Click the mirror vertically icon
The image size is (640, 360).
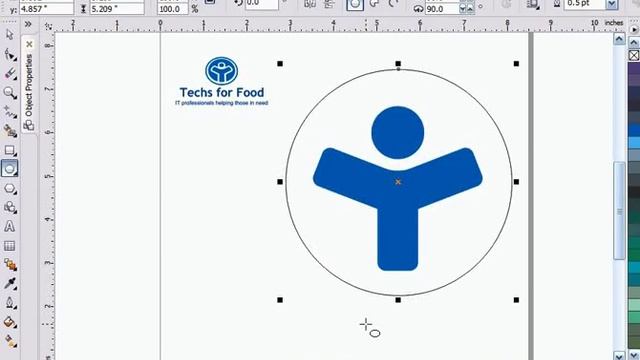point(329,4)
